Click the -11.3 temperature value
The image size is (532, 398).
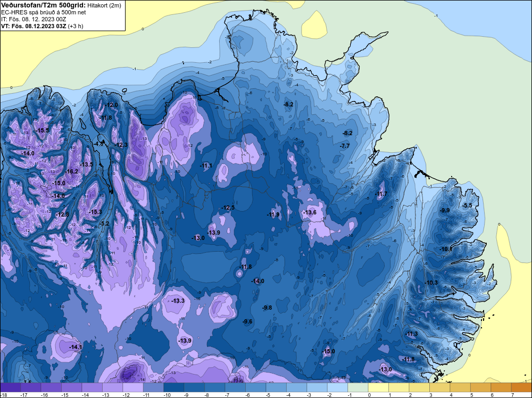(412, 334)
